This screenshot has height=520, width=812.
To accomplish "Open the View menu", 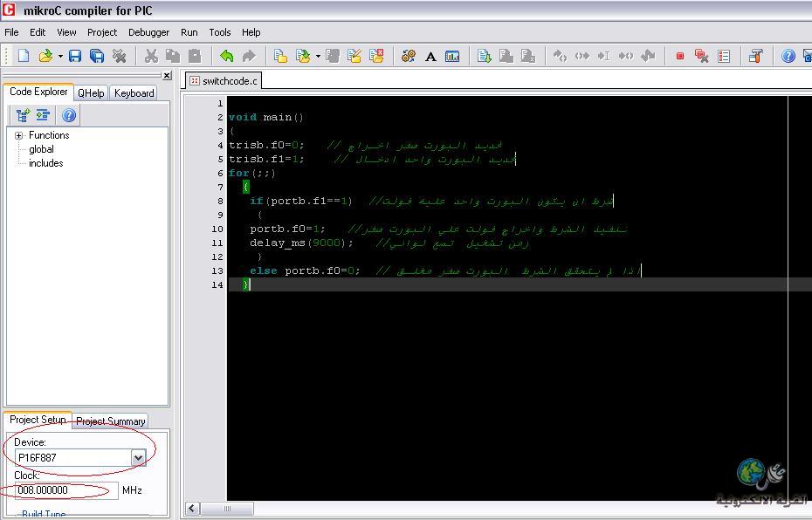I will [x=66, y=32].
